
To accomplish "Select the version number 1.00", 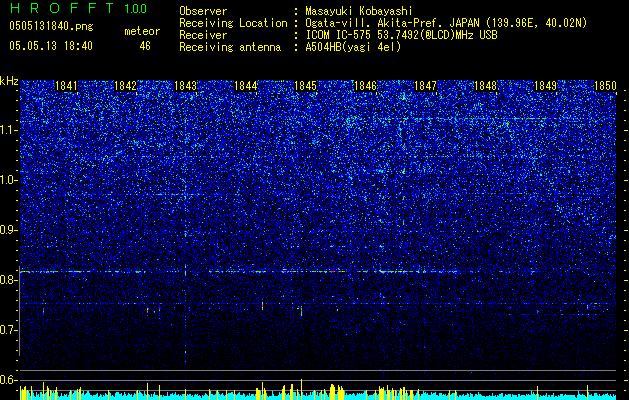I will pos(136,8).
